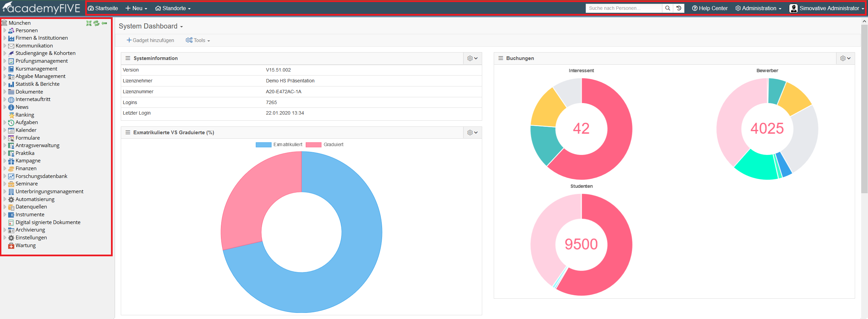
Task: Click the Systeminformation gadget hamburger icon
Action: click(x=128, y=58)
